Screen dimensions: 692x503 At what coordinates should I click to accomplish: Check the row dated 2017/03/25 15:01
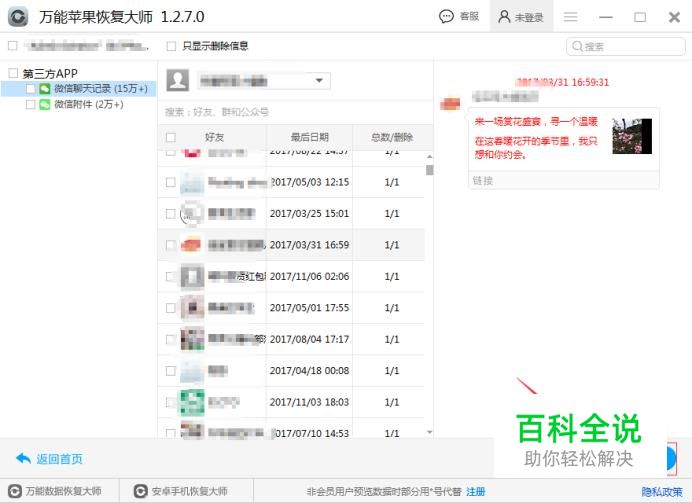(171, 214)
